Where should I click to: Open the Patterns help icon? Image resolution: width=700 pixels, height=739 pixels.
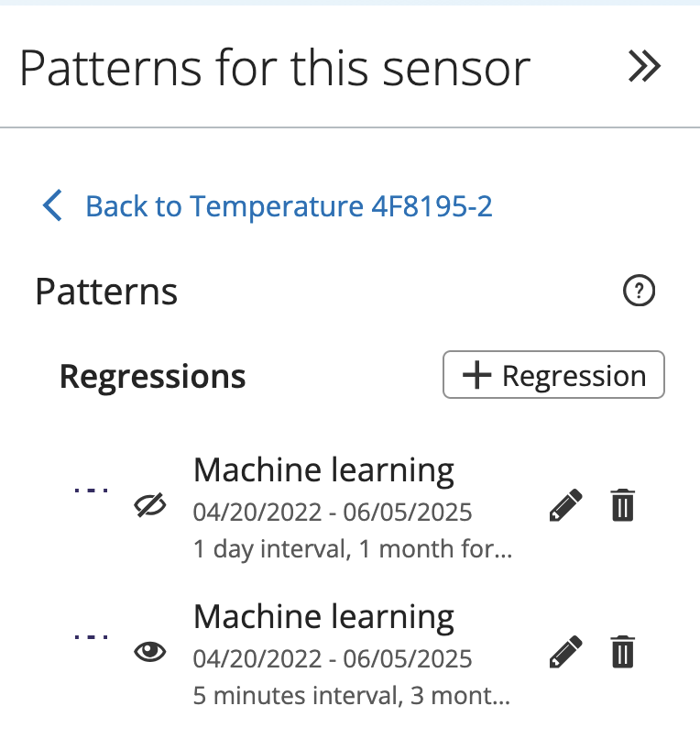click(639, 291)
